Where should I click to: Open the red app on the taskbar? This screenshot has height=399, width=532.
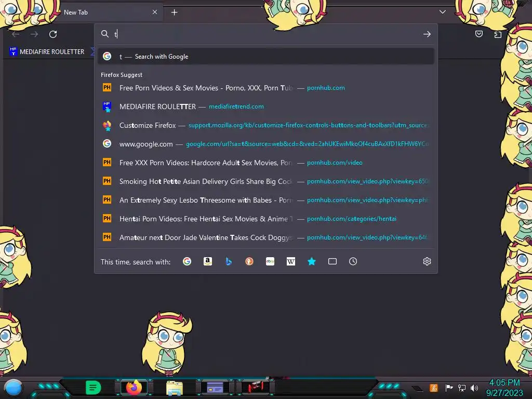[x=256, y=387]
